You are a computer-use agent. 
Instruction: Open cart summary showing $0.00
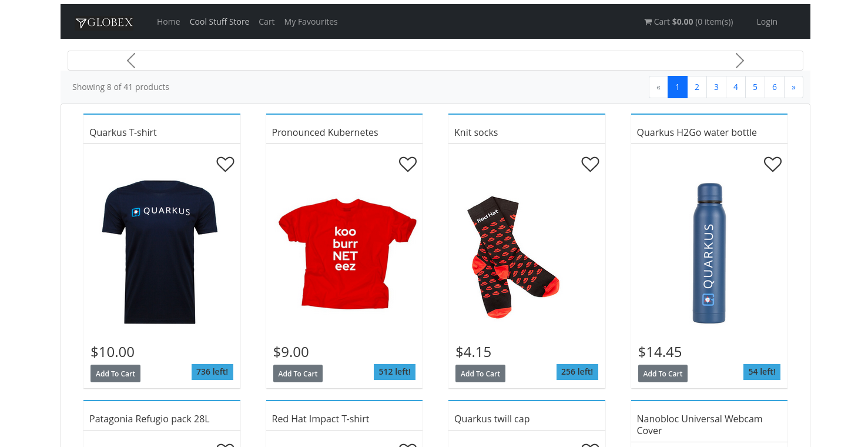click(x=689, y=22)
